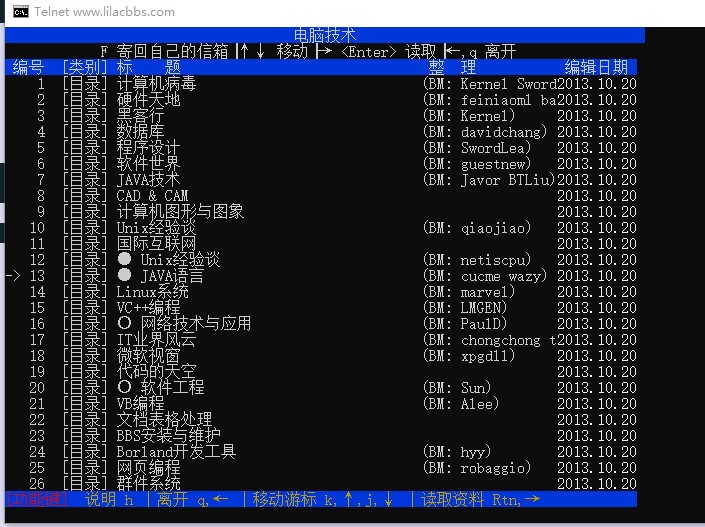
Task: Select directory entry 25 网页编程
Action: (x=148, y=468)
